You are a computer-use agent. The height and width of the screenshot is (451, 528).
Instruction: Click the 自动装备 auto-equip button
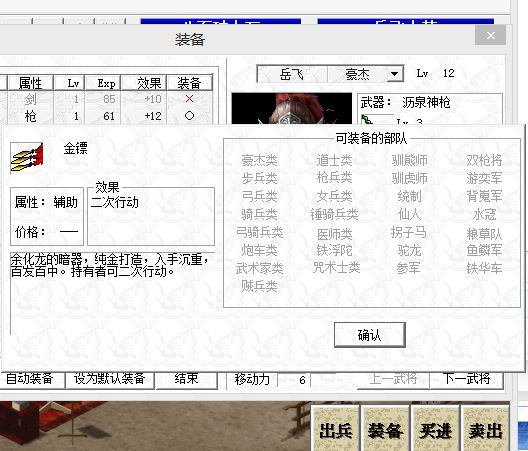pyautogui.click(x=30, y=379)
